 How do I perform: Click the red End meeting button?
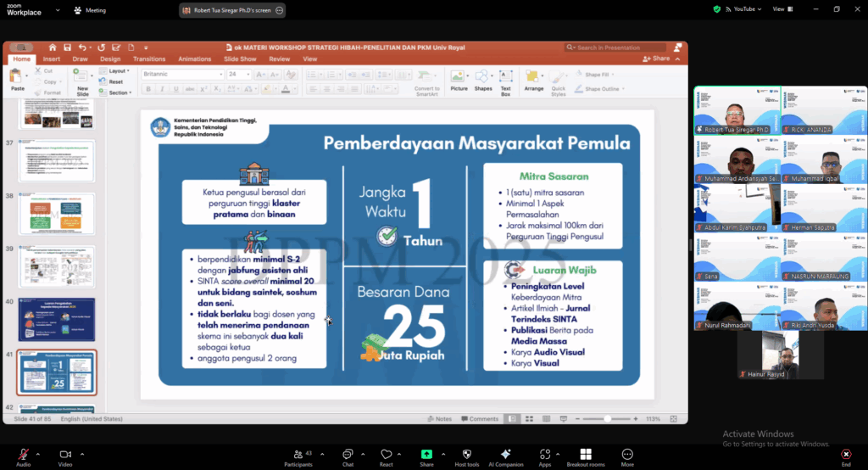click(x=845, y=455)
